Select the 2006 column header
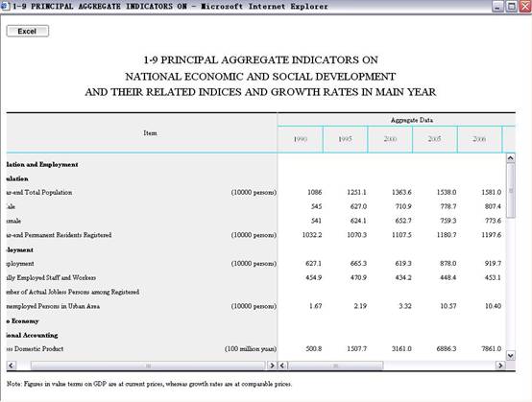This screenshot has width=532, height=402. click(479, 139)
